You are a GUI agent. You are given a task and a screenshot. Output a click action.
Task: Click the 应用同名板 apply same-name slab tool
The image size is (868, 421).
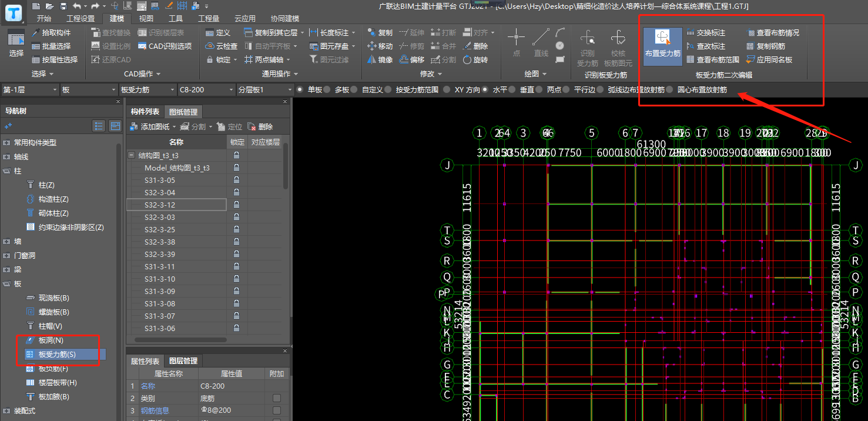769,59
